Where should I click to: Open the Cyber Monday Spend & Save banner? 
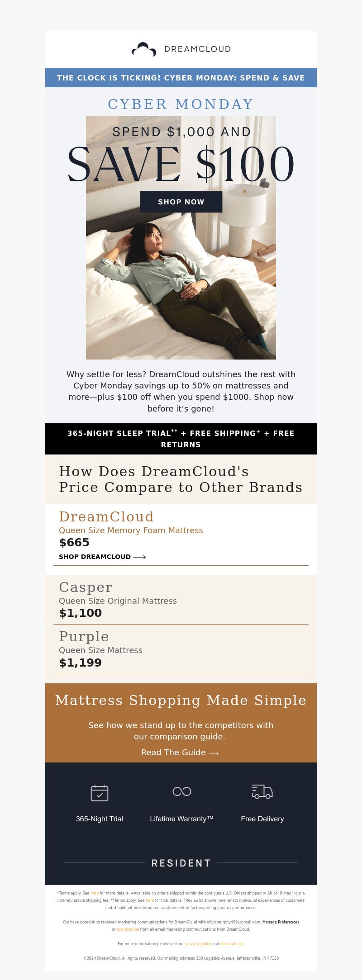coord(181,77)
